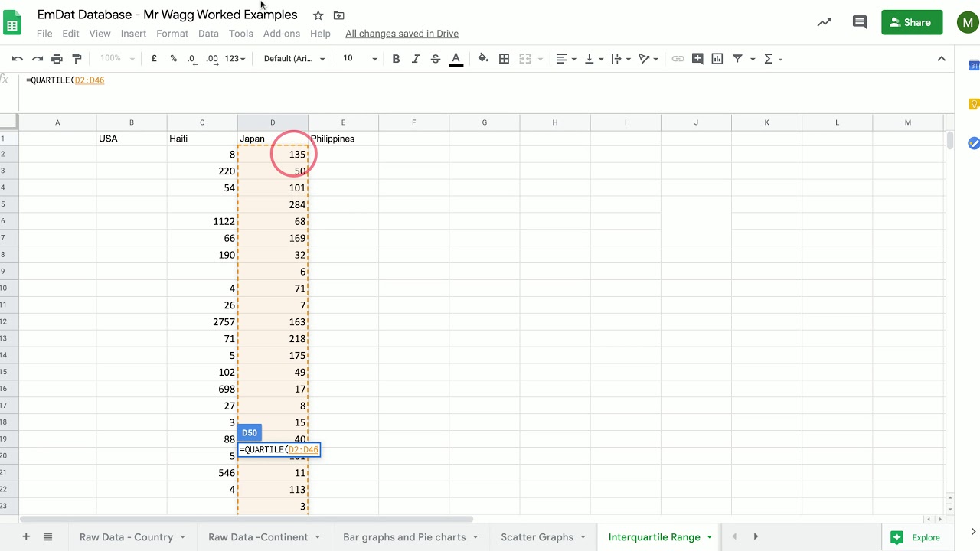Viewport: 980px width, 551px height.
Task: Open the Insert menu
Action: [133, 34]
